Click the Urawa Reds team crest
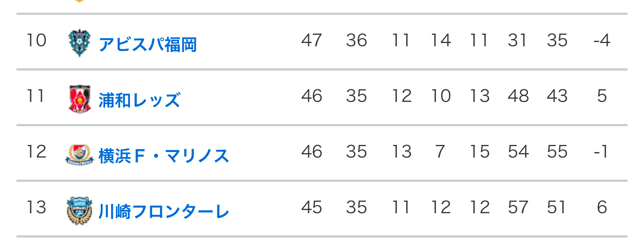 click(x=80, y=99)
